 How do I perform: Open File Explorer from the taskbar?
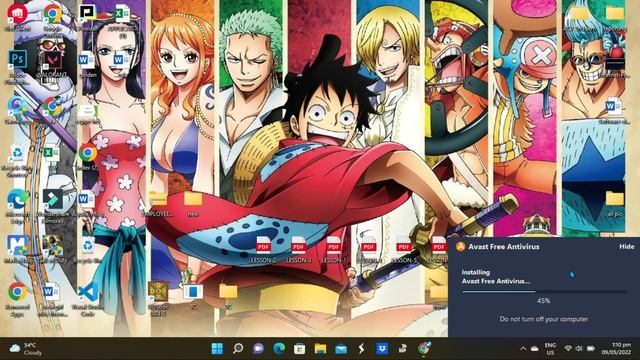pyautogui.click(x=320, y=349)
